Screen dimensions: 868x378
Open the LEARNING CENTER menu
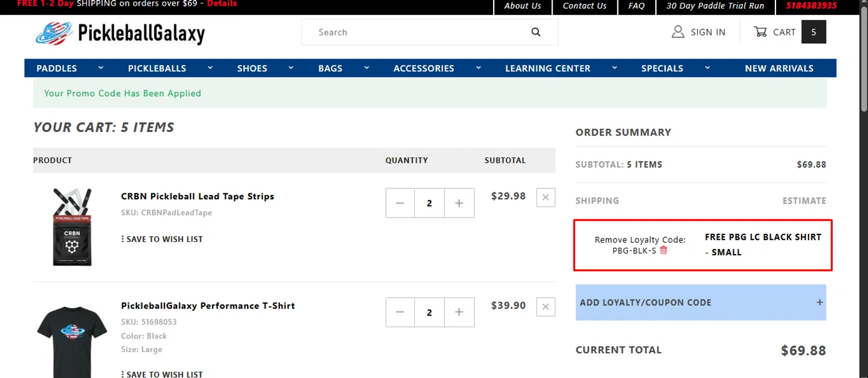(x=547, y=68)
